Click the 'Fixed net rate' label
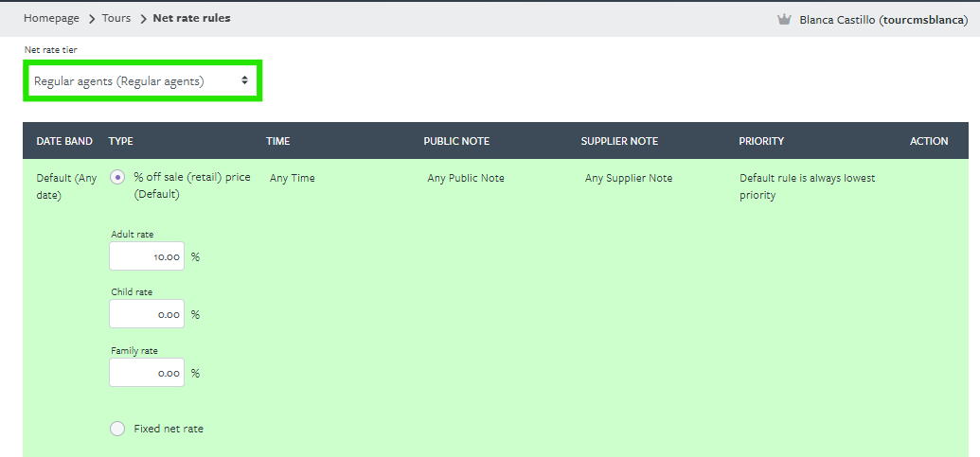 point(169,429)
